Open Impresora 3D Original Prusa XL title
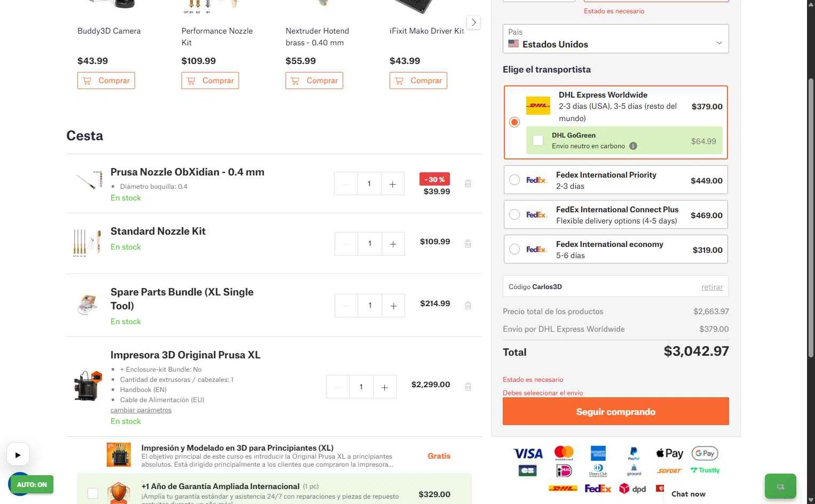This screenshot has height=504, width=815. 185,355
